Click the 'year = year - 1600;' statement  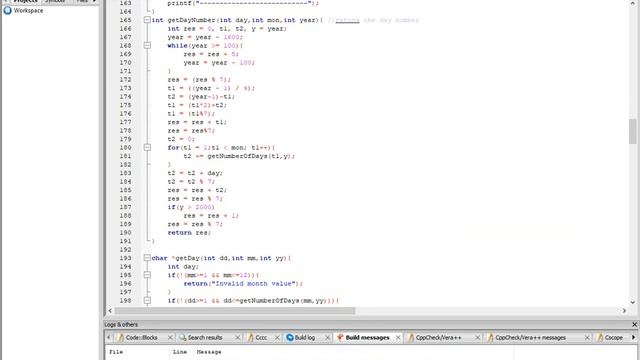click(205, 37)
